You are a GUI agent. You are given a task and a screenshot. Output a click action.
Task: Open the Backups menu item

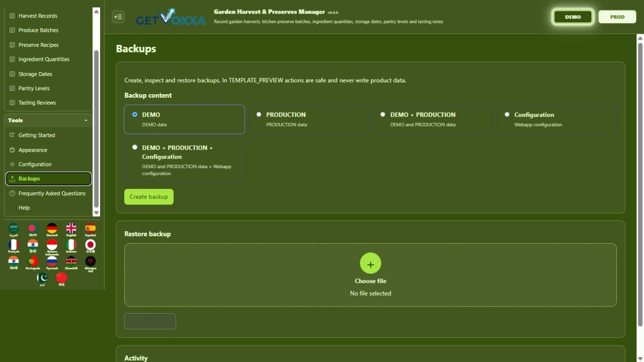[x=48, y=179]
